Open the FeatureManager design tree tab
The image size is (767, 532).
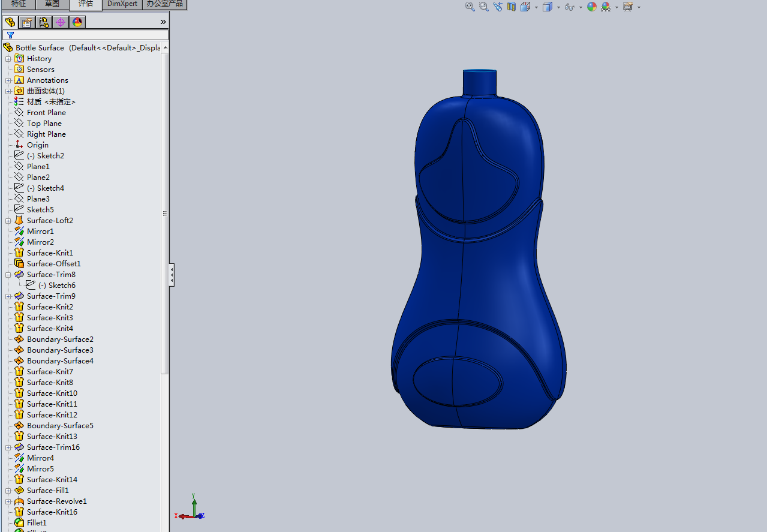10,22
